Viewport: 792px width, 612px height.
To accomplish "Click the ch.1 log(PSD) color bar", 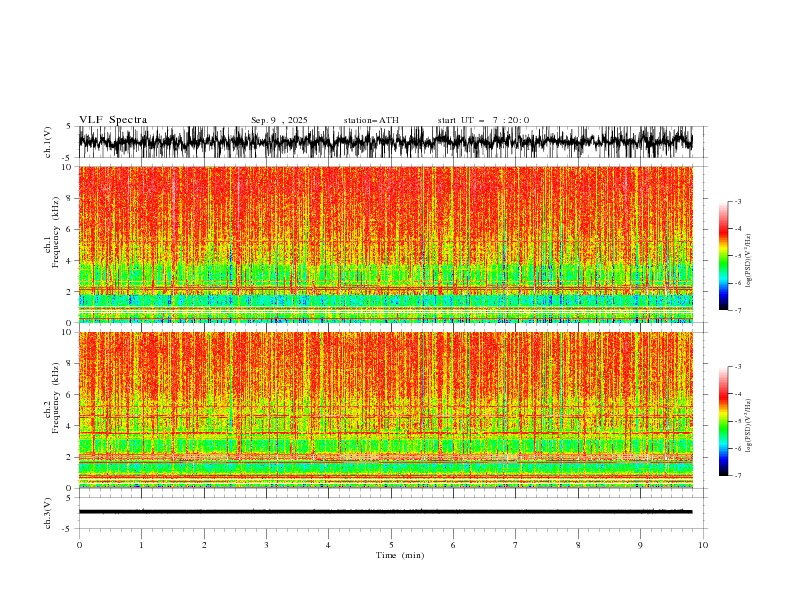I will (x=724, y=256).
